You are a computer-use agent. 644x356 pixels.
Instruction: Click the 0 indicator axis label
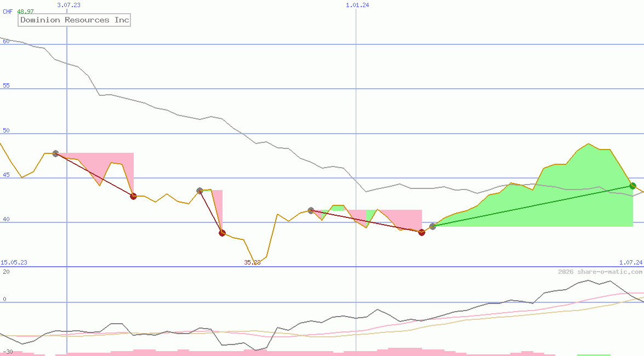point(4,299)
